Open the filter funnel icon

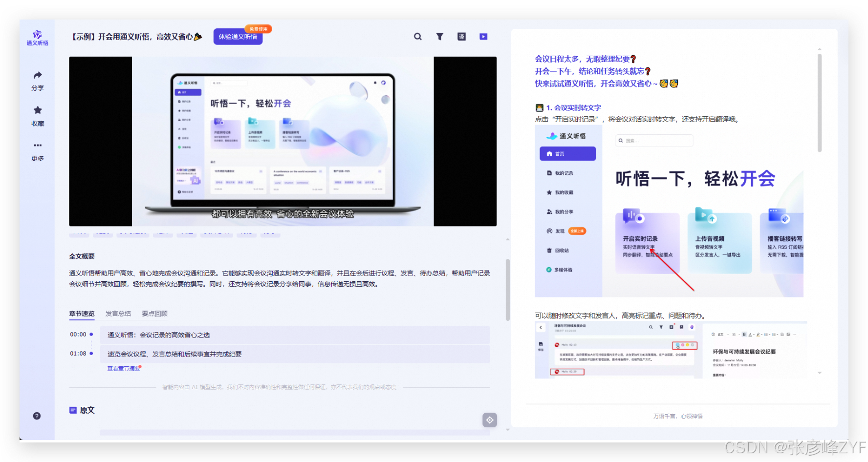(x=440, y=37)
